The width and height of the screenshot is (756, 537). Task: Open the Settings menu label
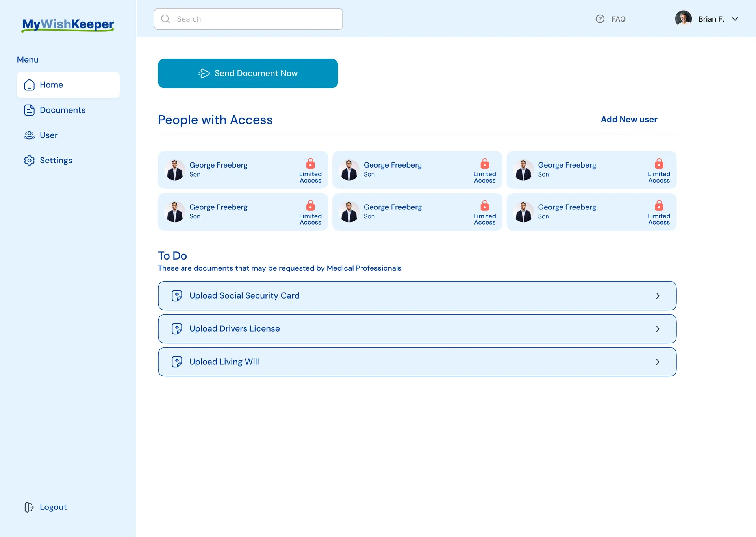[56, 161]
